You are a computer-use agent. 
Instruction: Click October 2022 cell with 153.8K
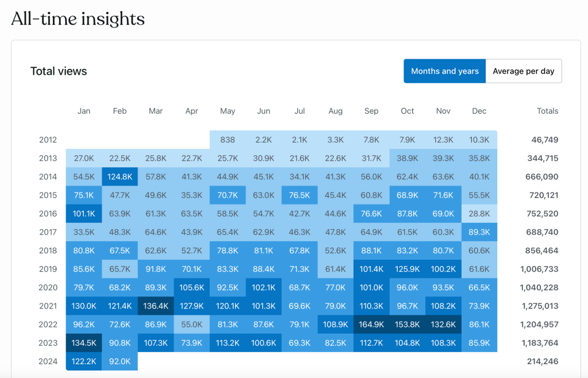pos(408,324)
